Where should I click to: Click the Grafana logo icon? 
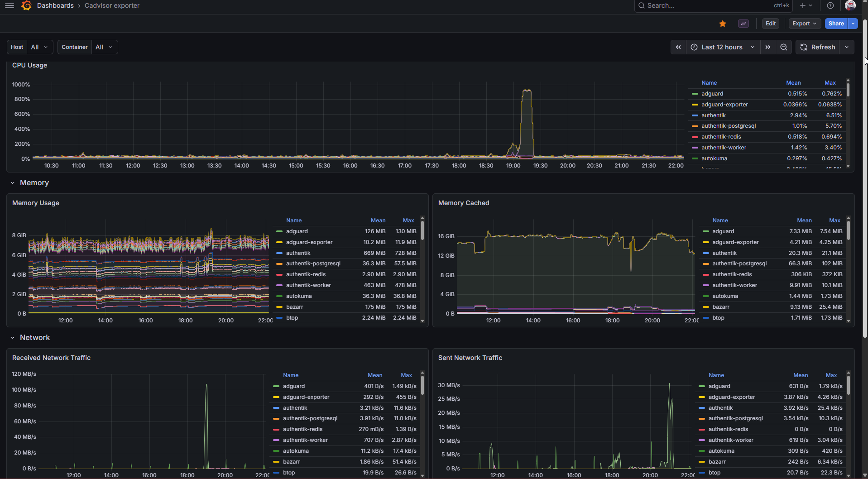click(27, 5)
